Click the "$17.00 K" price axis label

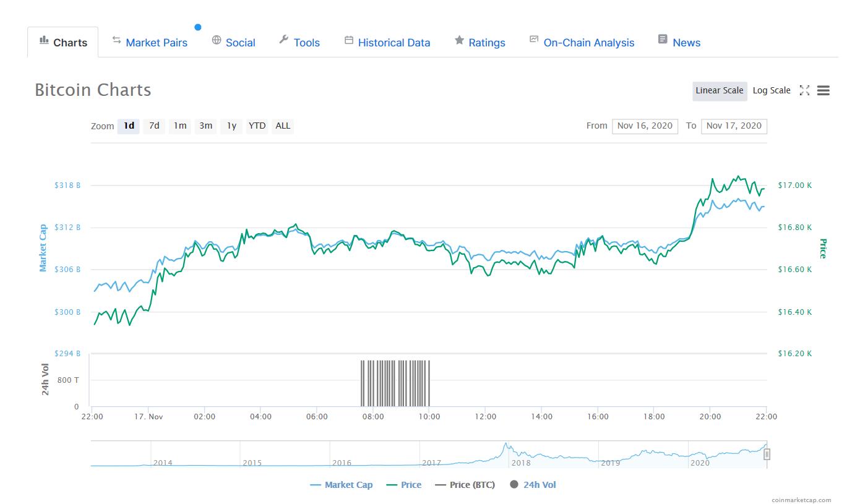coord(795,186)
